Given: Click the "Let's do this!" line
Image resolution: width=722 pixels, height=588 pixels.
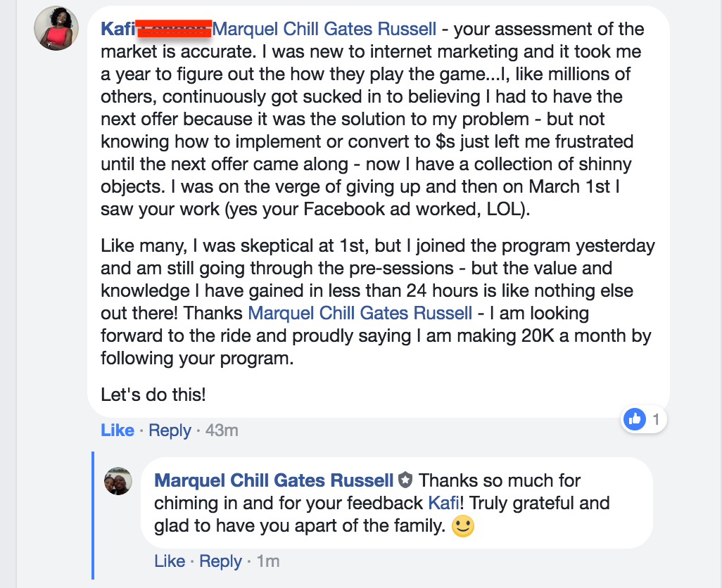Looking at the screenshot, I should coord(153,395).
